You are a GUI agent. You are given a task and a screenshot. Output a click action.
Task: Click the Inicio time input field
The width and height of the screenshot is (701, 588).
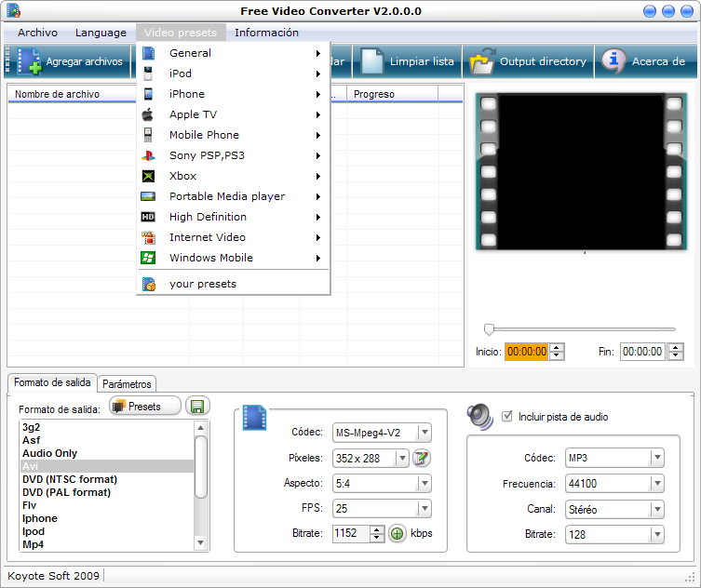click(x=526, y=352)
